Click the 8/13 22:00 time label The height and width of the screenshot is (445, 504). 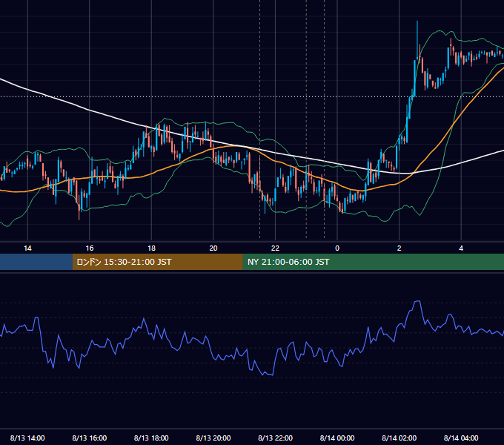(x=275, y=438)
